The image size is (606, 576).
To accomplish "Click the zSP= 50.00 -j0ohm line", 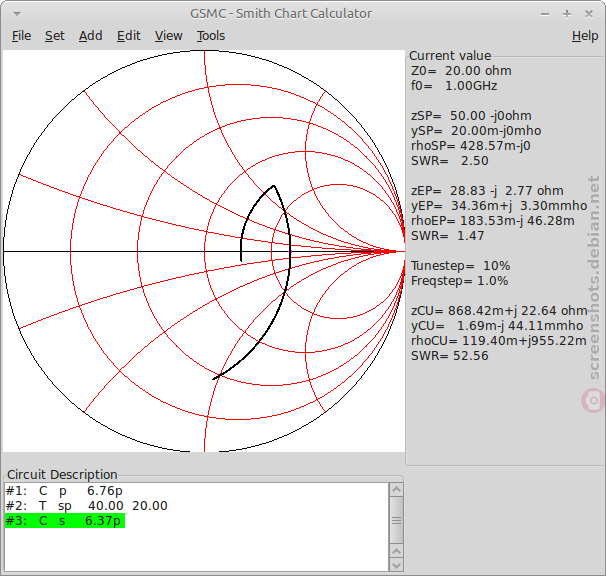I will (x=471, y=116).
